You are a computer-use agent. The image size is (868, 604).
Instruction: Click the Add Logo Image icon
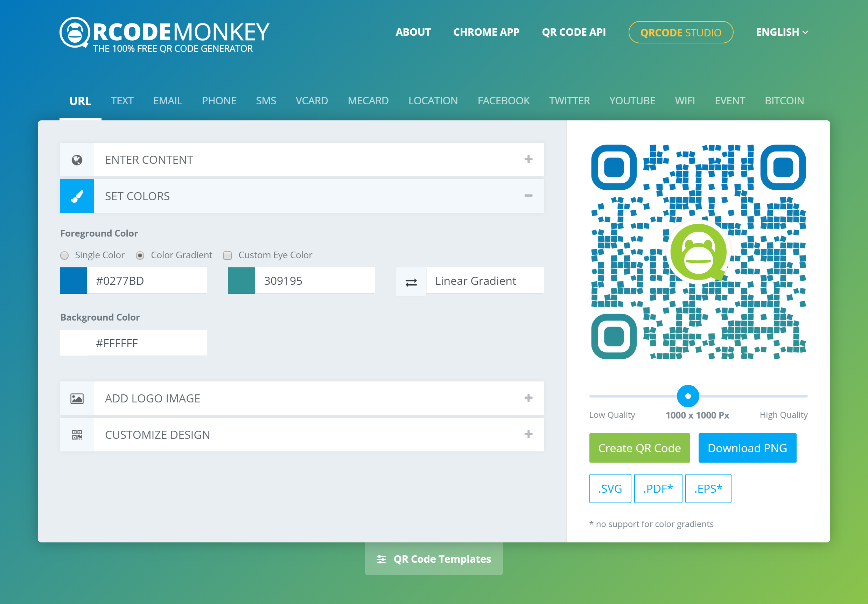coord(77,398)
